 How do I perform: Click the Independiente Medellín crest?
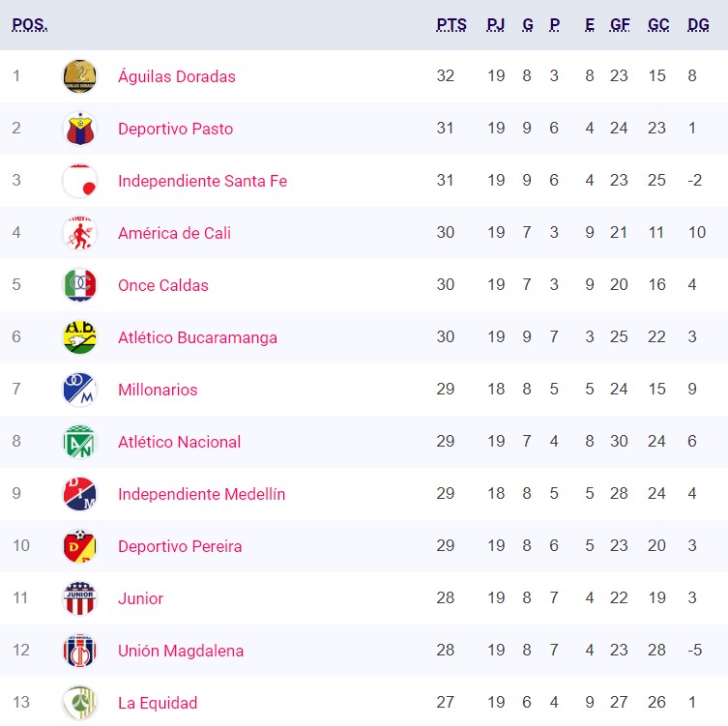(x=79, y=494)
